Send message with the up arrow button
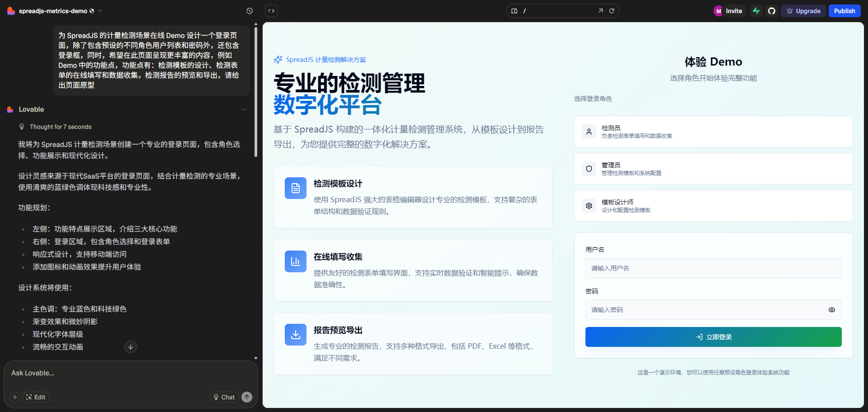 pyautogui.click(x=247, y=397)
